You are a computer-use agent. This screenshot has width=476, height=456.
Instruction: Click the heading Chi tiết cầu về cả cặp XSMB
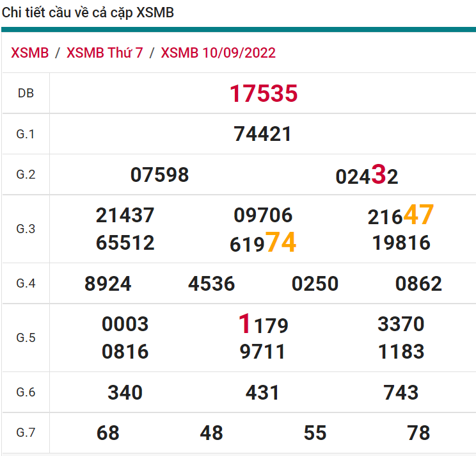(x=88, y=13)
